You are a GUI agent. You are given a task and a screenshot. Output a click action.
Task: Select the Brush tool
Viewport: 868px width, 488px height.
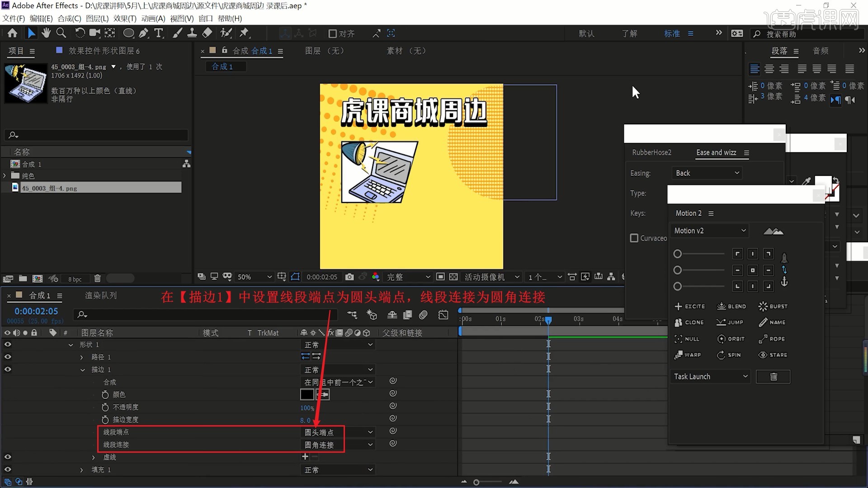[177, 33]
